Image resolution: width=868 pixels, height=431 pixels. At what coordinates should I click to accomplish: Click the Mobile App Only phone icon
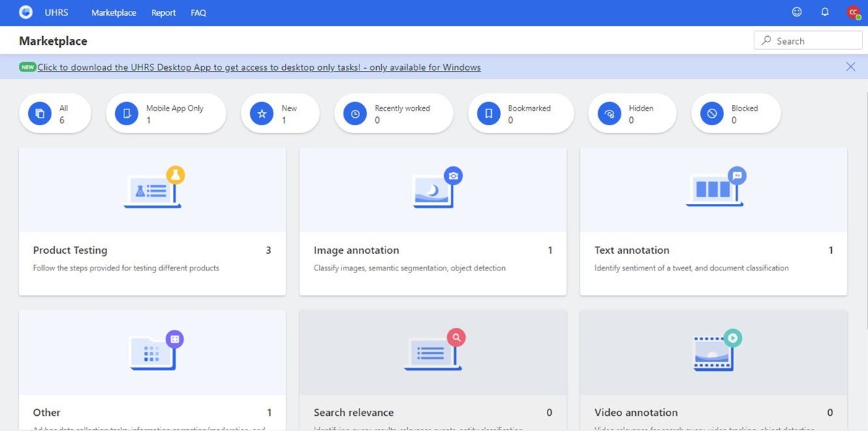click(x=127, y=114)
